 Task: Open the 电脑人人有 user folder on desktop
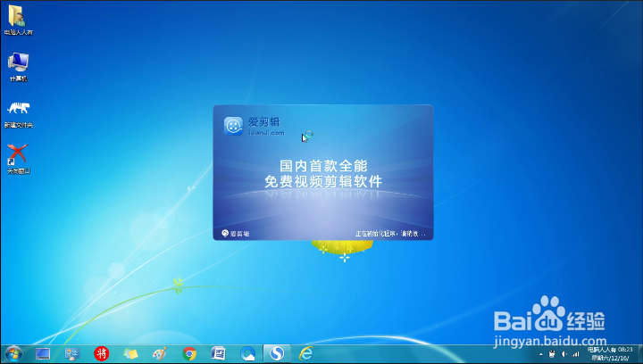(18, 20)
